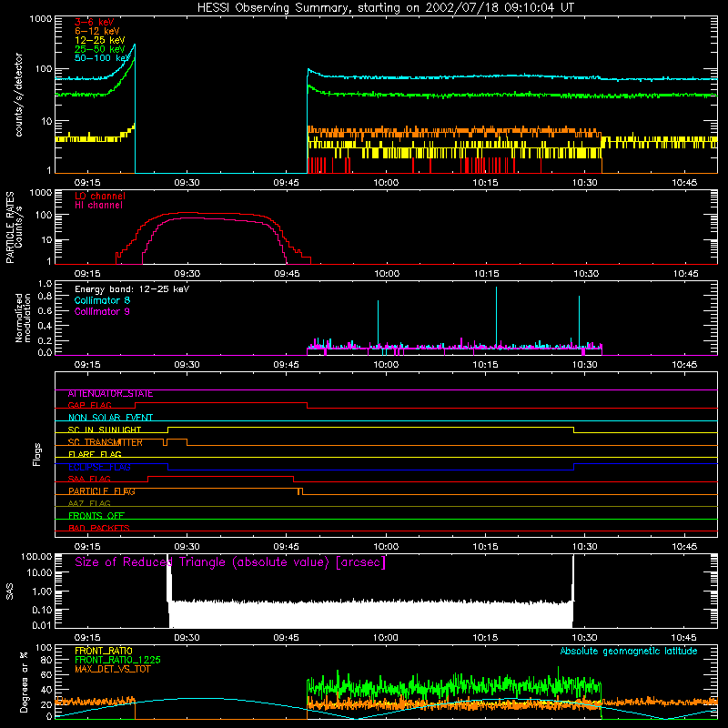This screenshot has height=728, width=728.
Task: Click the 09:45 tick under the SAS plot
Action: [x=287, y=638]
